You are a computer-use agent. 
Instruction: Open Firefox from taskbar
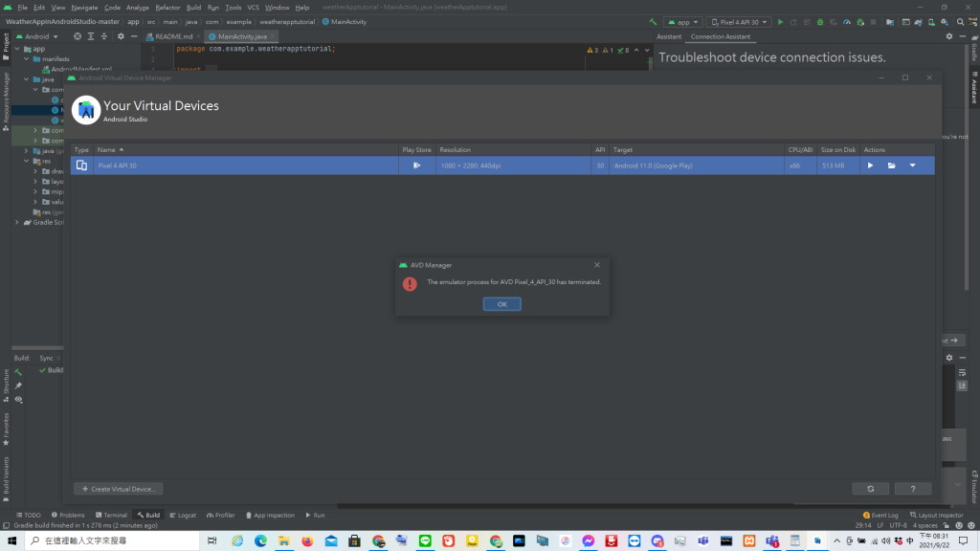click(307, 541)
